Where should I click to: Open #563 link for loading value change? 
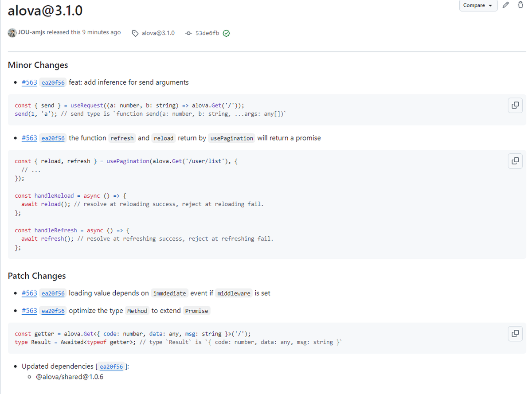point(29,293)
